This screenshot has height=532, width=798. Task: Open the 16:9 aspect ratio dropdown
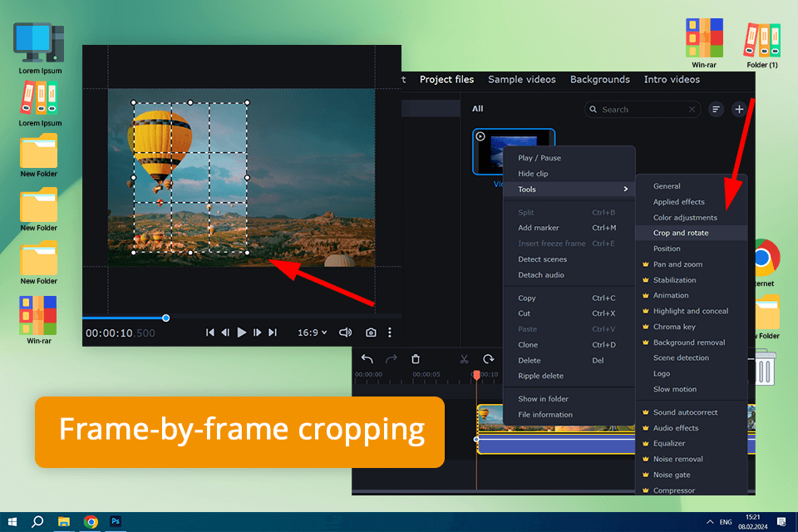(312, 332)
